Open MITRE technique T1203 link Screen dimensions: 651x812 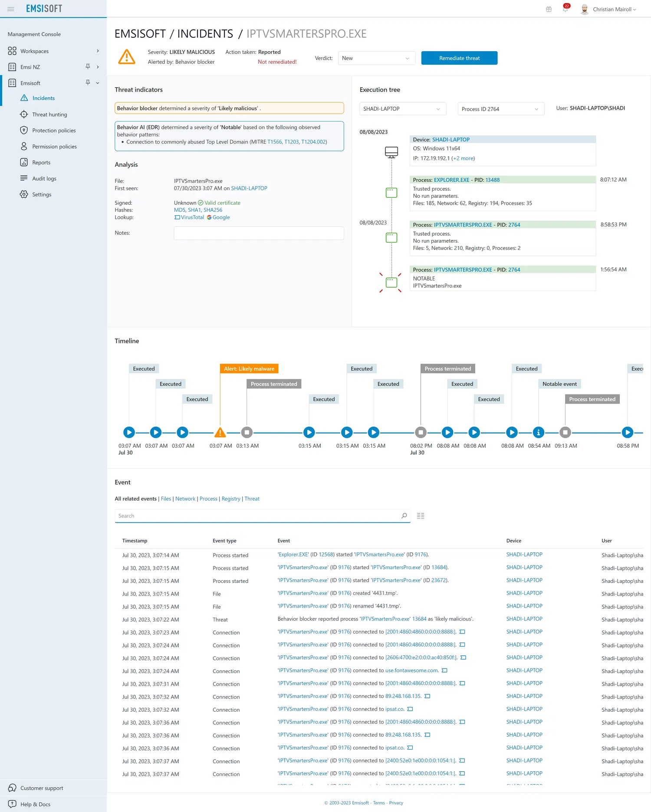click(292, 142)
